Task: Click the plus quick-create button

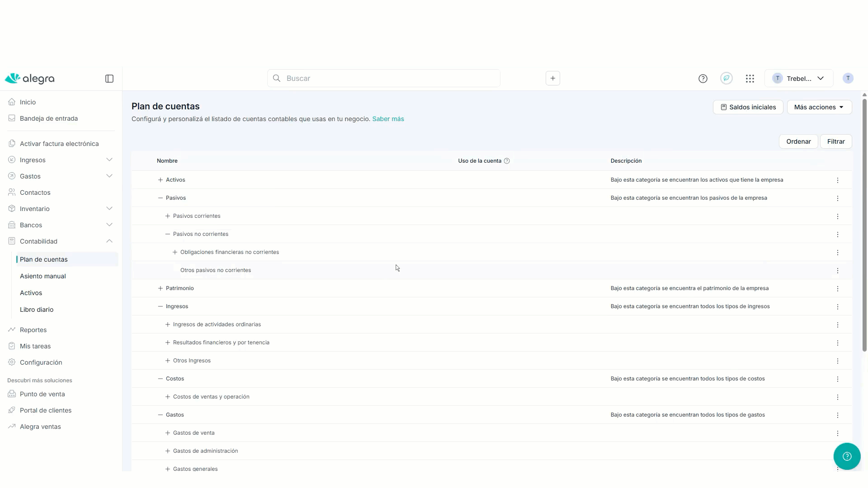Action: click(x=553, y=78)
